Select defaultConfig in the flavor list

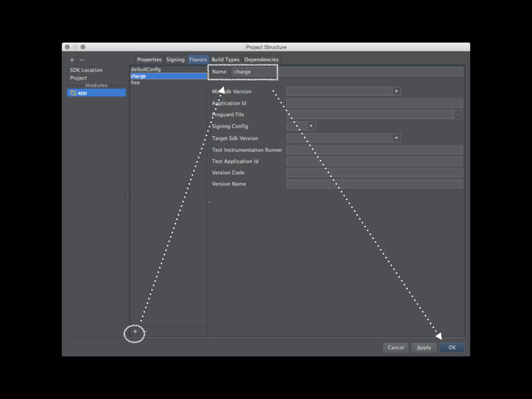click(x=146, y=69)
